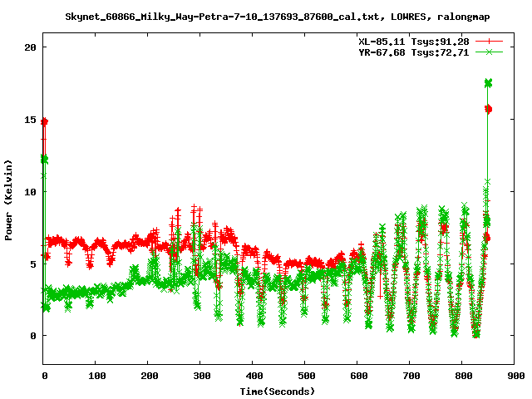Image resolution: width=532 pixels, height=399 pixels.
Task: Click the red start spike near 15 Kelvin
Action: click(44, 121)
